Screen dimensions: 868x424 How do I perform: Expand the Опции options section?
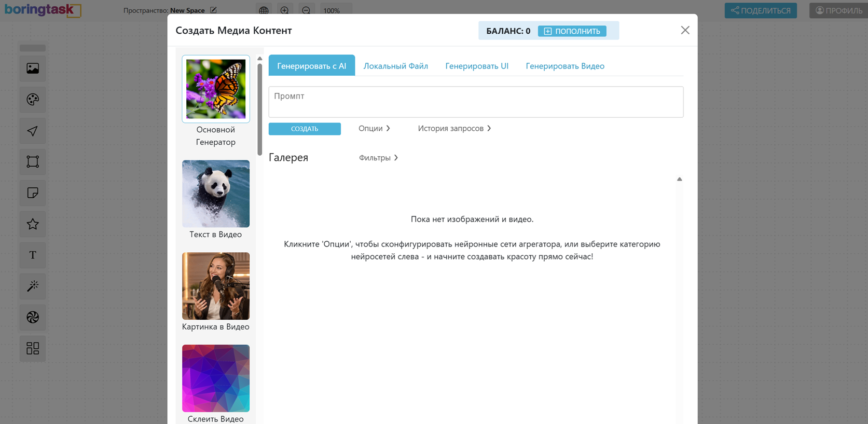pyautogui.click(x=374, y=128)
